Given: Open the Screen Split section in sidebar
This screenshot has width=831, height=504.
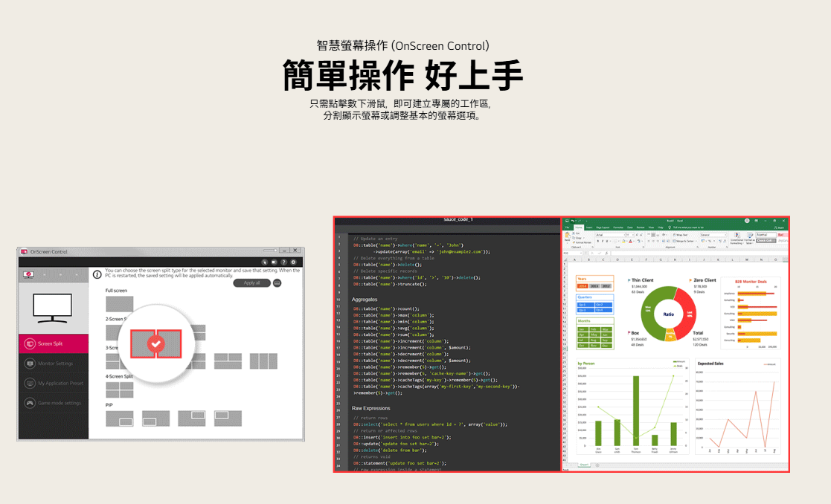Looking at the screenshot, I should pyautogui.click(x=51, y=343).
